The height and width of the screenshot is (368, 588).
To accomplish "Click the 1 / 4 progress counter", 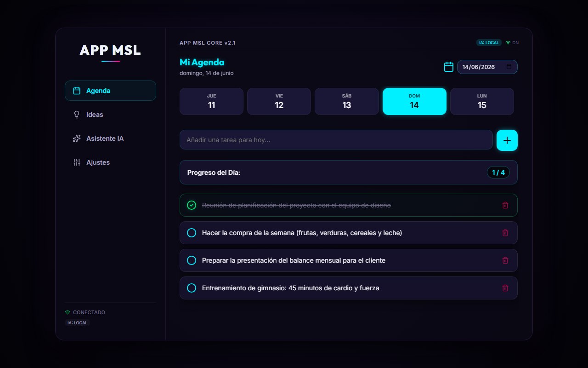I will click(x=498, y=172).
